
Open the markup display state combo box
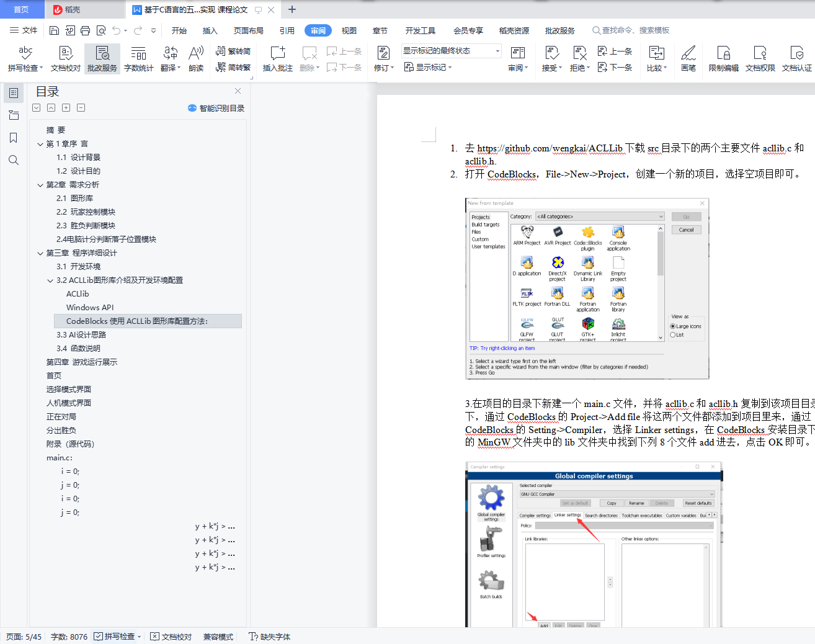tap(451, 51)
